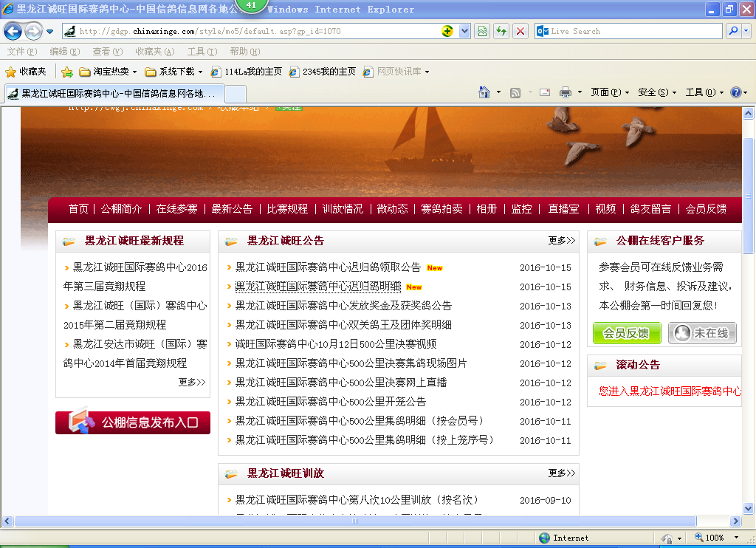This screenshot has width=756, height=548.
Task: Click the Print icon in command bar
Action: point(566,92)
